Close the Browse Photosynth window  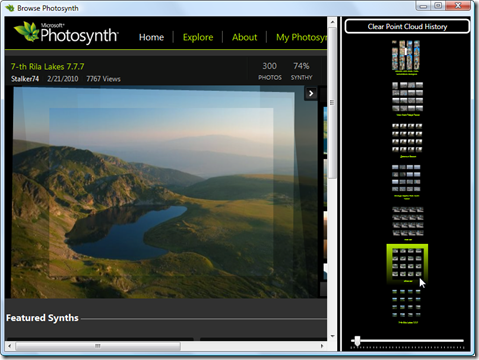pyautogui.click(x=458, y=6)
